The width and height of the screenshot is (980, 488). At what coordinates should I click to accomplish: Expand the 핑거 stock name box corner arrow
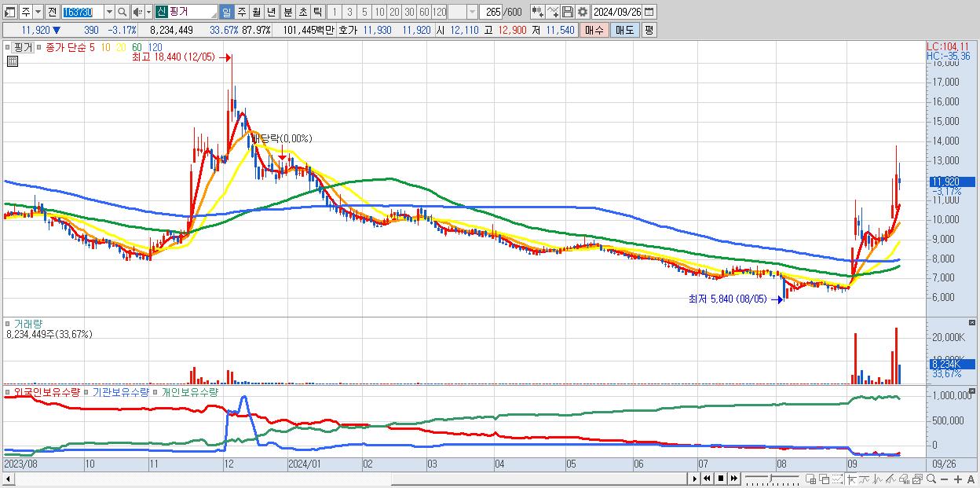pyautogui.click(x=213, y=15)
